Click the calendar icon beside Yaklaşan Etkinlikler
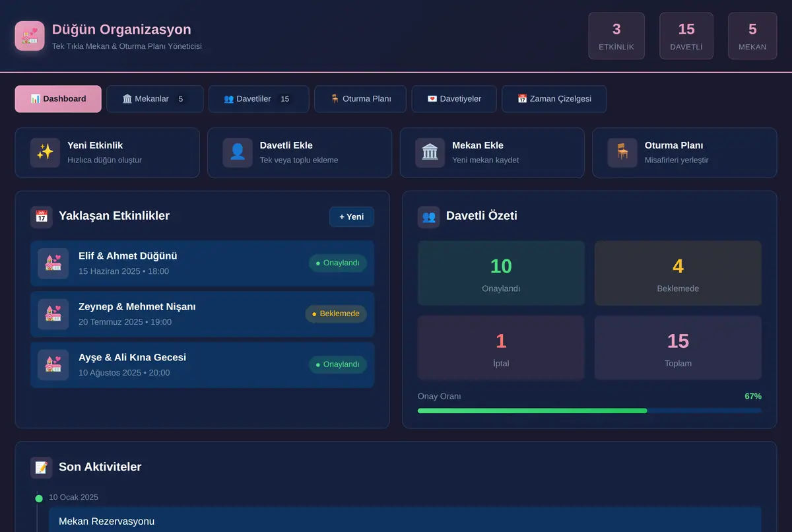The image size is (792, 532). [42, 216]
